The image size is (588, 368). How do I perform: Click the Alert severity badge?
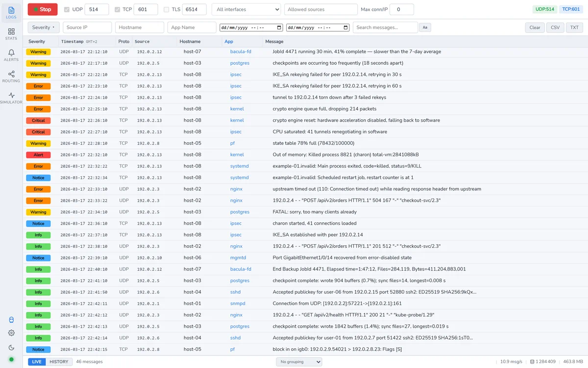pyautogui.click(x=38, y=155)
